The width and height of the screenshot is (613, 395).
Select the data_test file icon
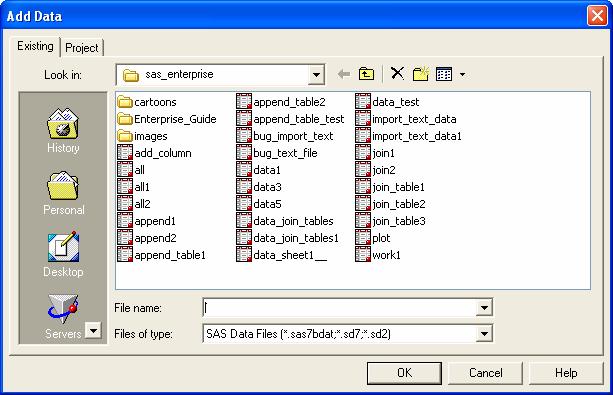(363, 102)
